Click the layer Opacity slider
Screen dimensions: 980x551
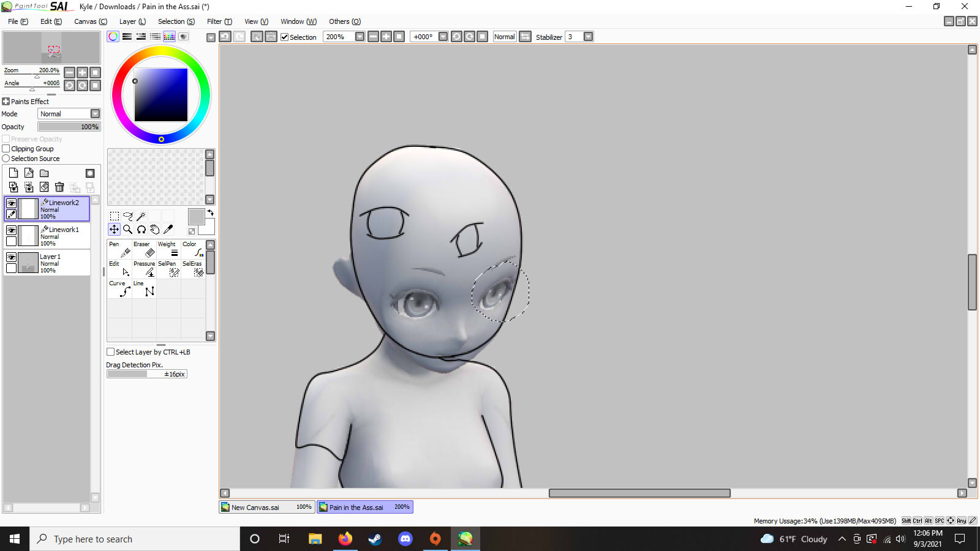point(69,127)
